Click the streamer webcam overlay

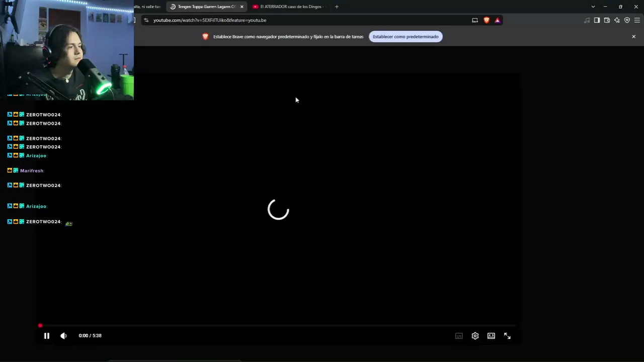[67, 50]
